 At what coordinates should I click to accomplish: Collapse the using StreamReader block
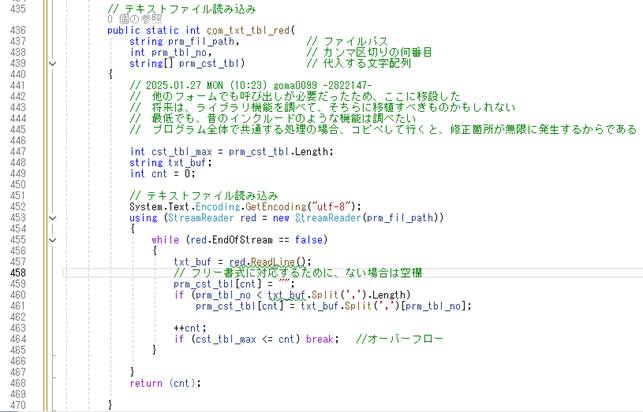(53, 218)
